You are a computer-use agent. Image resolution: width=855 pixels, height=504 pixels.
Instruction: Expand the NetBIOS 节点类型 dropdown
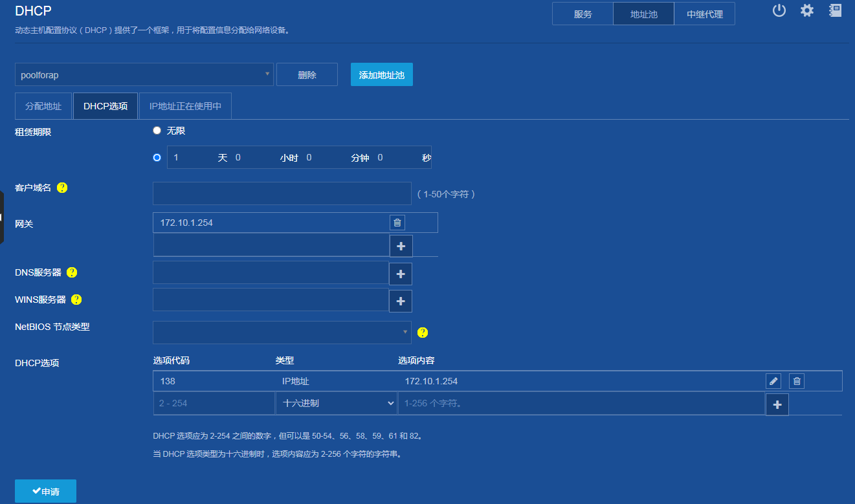[x=282, y=333]
